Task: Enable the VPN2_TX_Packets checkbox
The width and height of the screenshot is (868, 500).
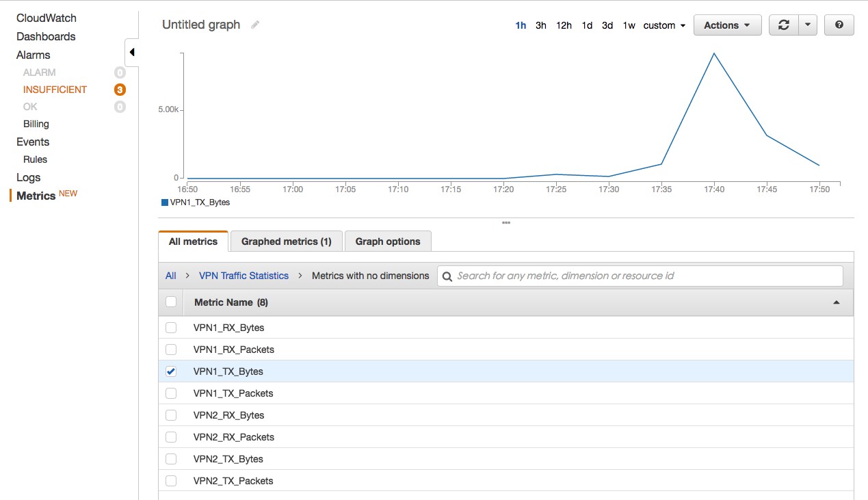Action: [171, 481]
